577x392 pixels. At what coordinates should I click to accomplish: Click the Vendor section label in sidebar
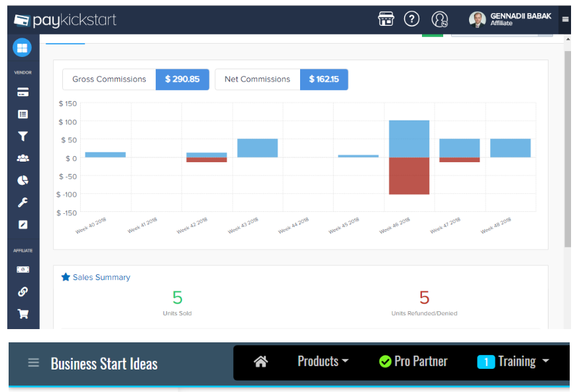click(x=23, y=72)
